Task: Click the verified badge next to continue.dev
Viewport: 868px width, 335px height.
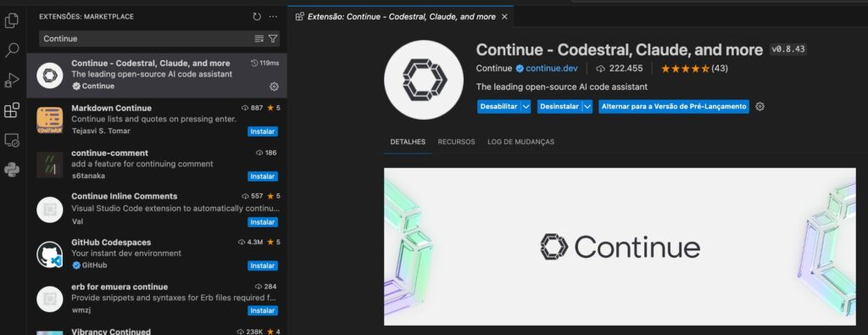Action: pos(520,69)
